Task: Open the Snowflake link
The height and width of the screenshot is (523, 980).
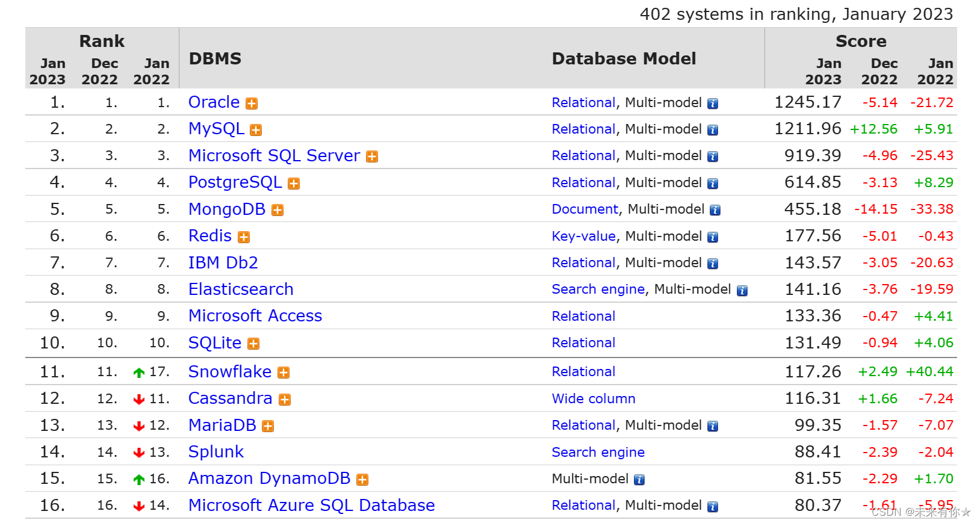Action: [230, 371]
